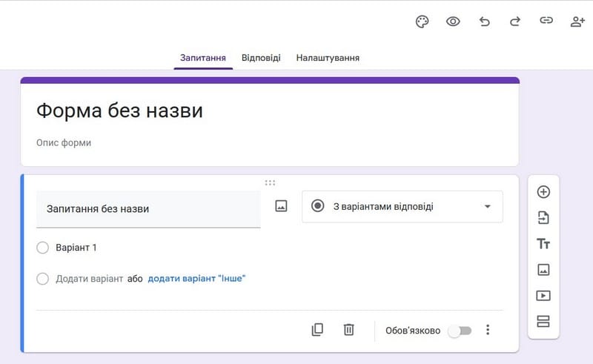Edit the Варіант 1 option text
Viewport: 593px width, 364px height.
76,248
